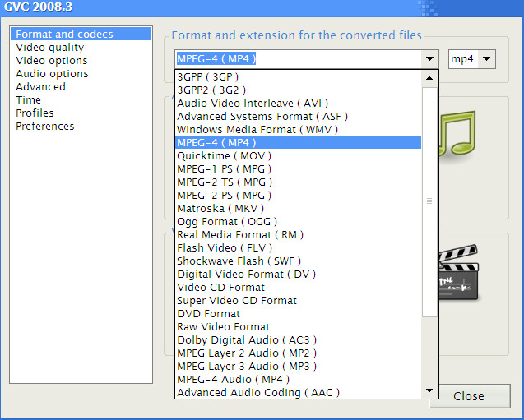Select Format and codecs in sidebar
This screenshot has height=420, width=524.
point(81,34)
